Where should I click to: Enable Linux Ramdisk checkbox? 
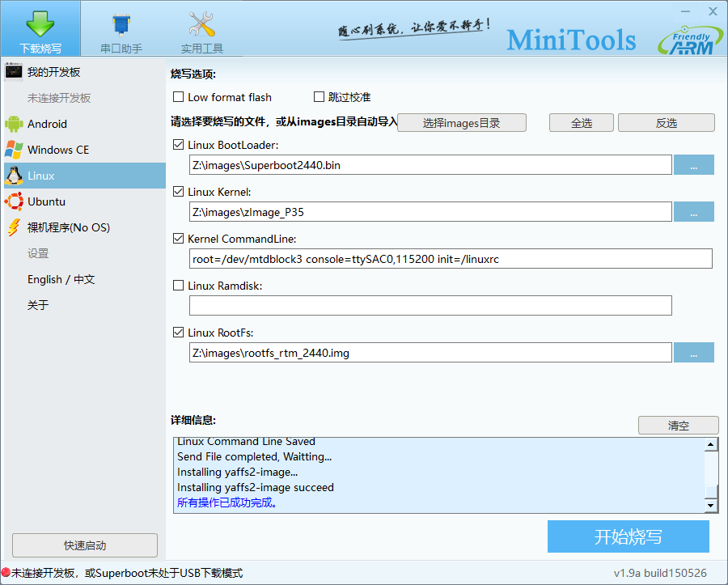coord(178,285)
